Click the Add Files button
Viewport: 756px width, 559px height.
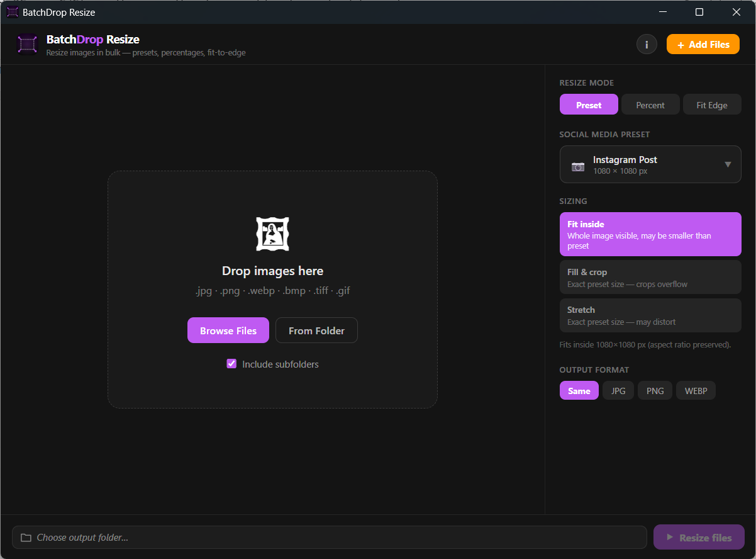(703, 44)
